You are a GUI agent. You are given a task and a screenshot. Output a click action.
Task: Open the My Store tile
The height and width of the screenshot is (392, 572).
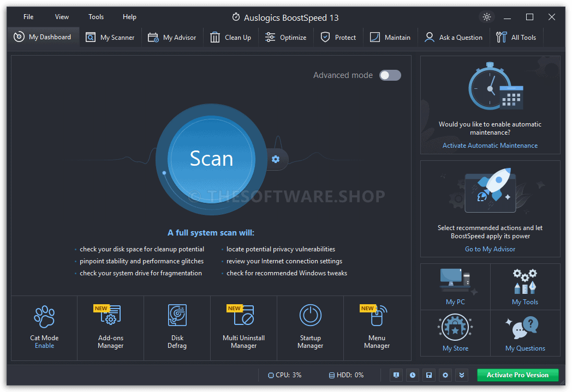pyautogui.click(x=455, y=333)
